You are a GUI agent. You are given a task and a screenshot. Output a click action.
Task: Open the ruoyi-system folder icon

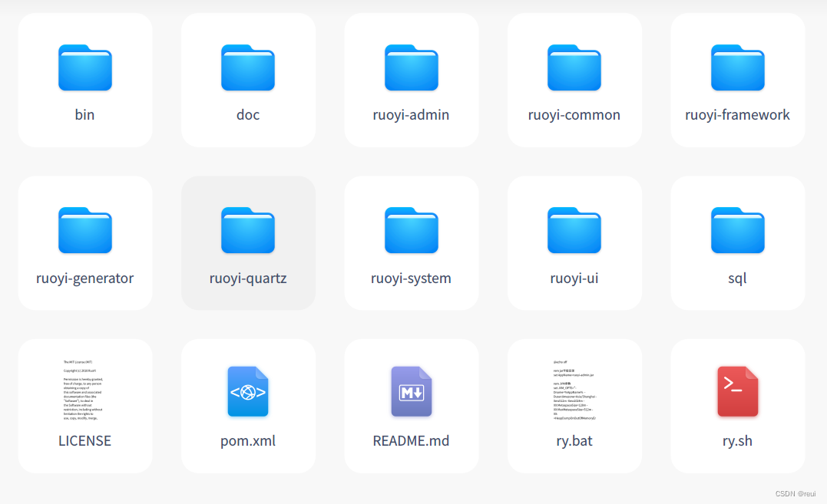pyautogui.click(x=412, y=230)
